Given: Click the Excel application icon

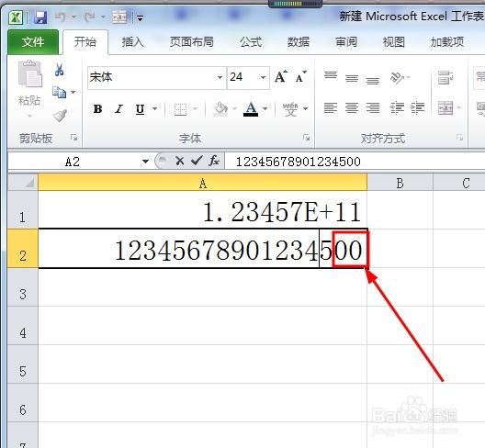Looking at the screenshot, I should (16, 17).
